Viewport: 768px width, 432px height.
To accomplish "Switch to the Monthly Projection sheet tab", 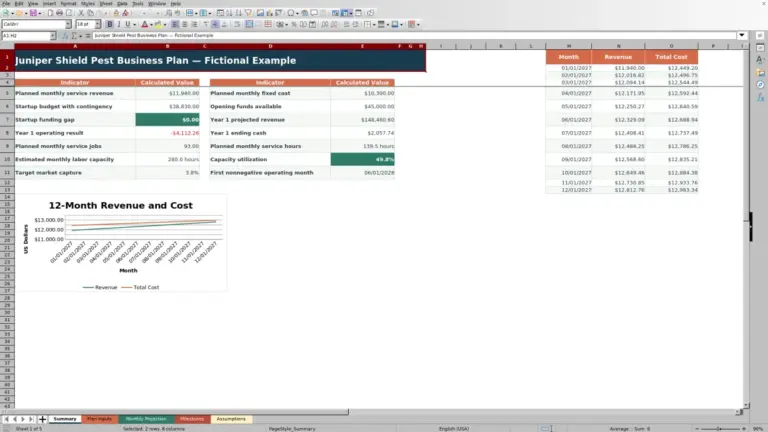I will pyautogui.click(x=146, y=419).
